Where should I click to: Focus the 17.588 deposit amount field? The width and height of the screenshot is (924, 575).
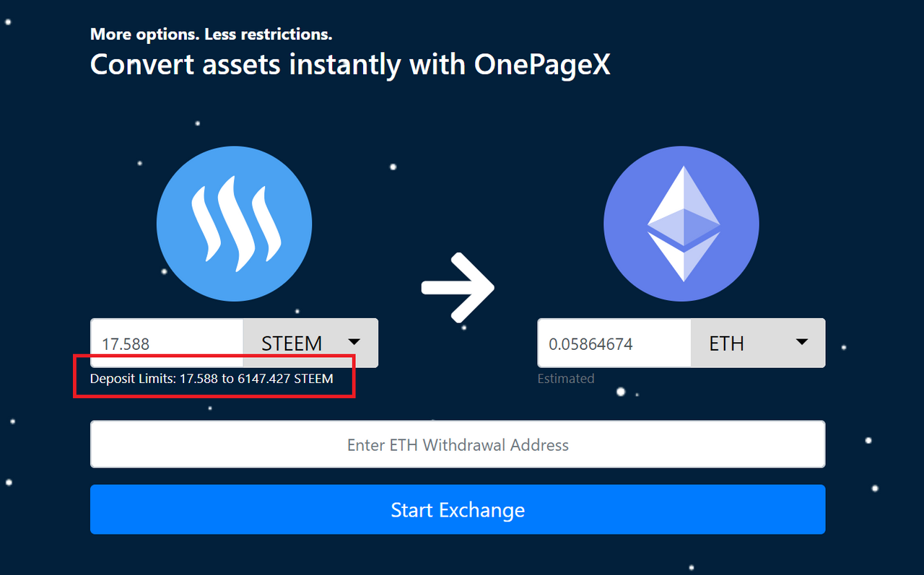tap(167, 343)
